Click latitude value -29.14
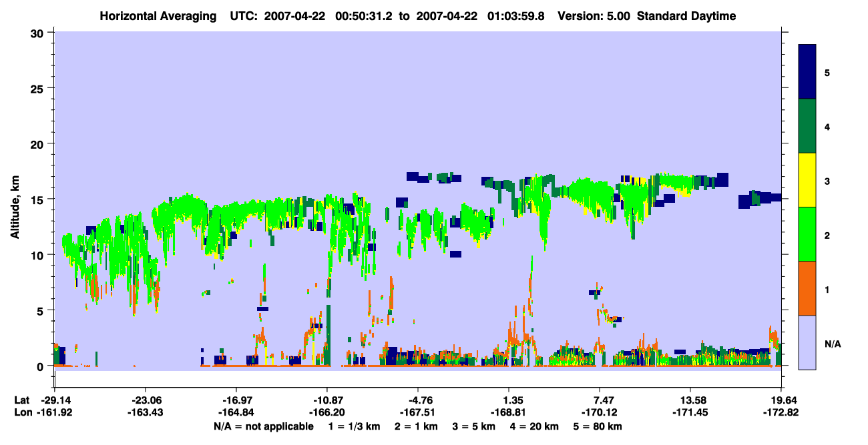This screenshot has width=868, height=445. click(x=55, y=400)
